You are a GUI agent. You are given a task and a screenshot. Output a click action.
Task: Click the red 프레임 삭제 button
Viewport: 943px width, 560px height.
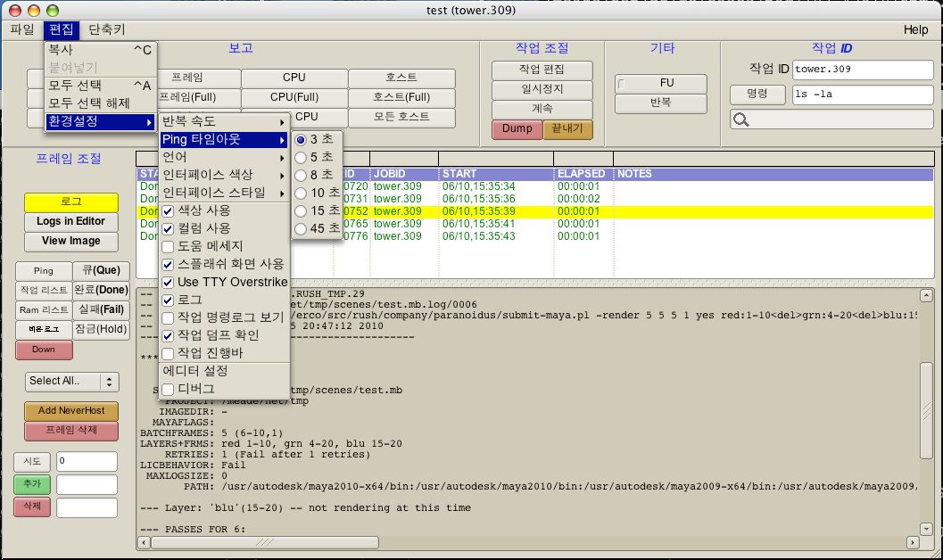pyautogui.click(x=71, y=431)
